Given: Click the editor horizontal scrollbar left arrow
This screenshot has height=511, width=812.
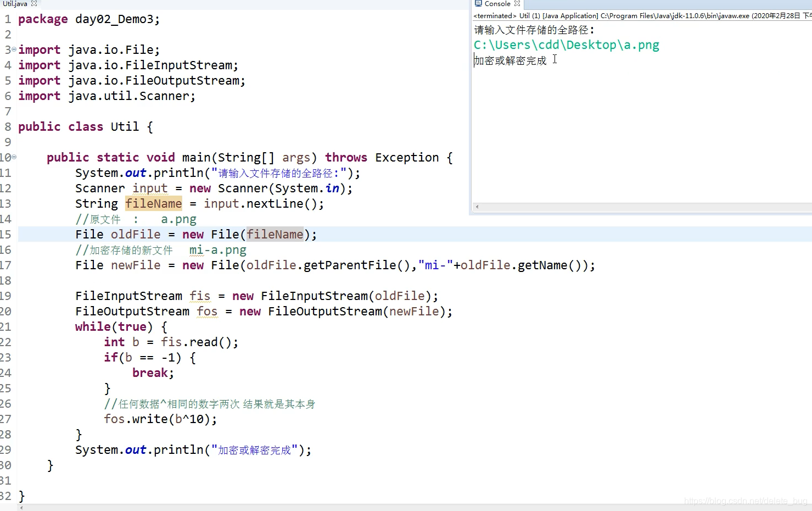Looking at the screenshot, I should click(x=21, y=508).
